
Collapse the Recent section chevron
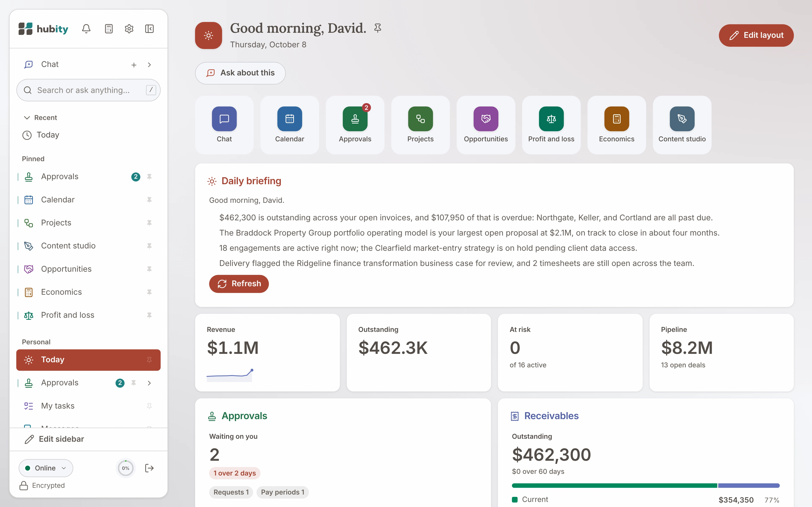(x=27, y=118)
